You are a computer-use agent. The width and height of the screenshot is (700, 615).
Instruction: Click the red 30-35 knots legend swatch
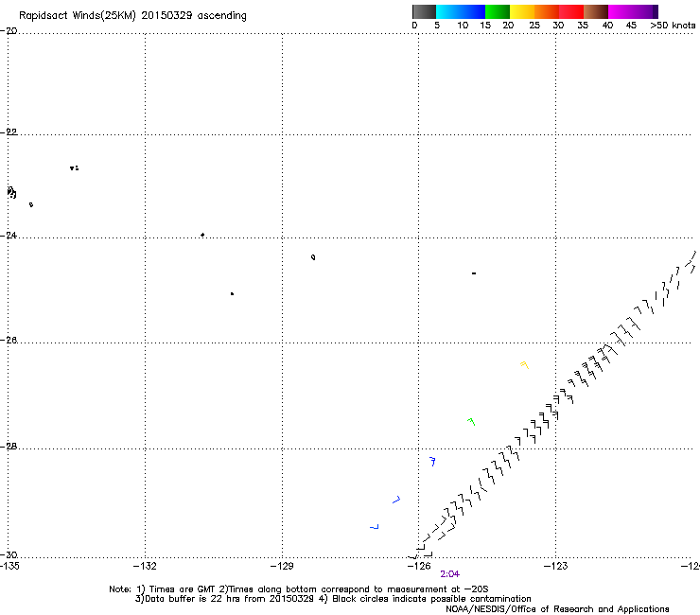coord(571,11)
